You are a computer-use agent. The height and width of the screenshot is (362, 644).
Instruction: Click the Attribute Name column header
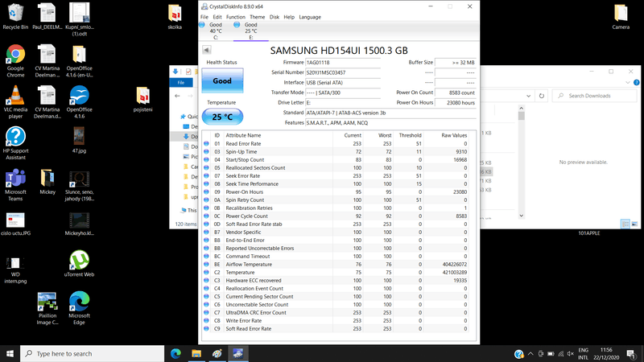243,135
